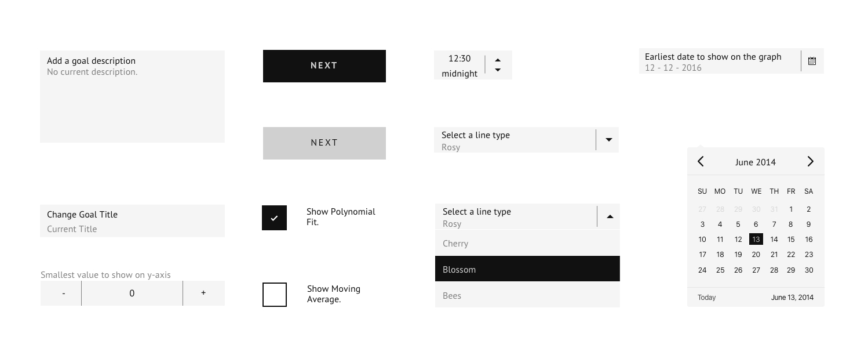Screen dimensions: 868x344
Task: Click the checkmark inside the Polynomial Fit box
Action: coord(274,218)
